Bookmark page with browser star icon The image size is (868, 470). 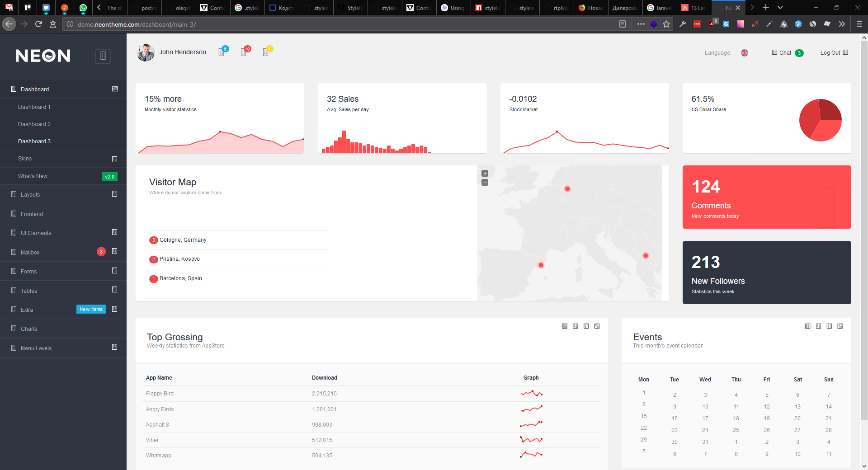click(666, 24)
